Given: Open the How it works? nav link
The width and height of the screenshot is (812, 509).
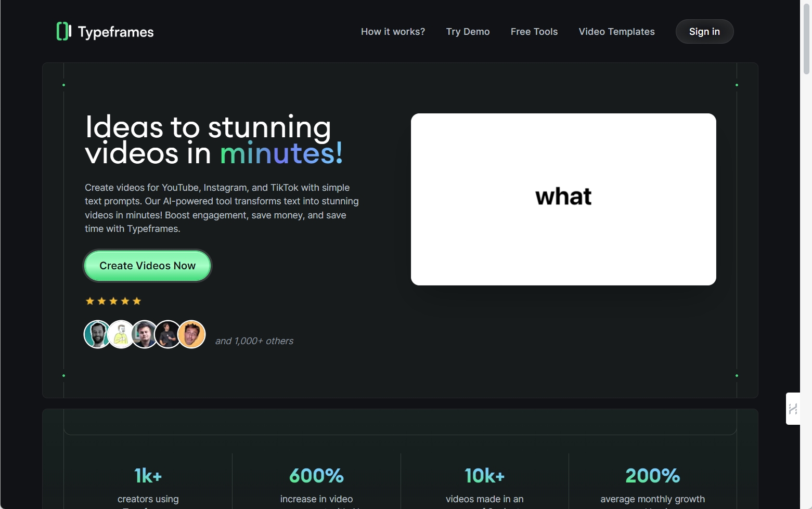Looking at the screenshot, I should tap(393, 32).
